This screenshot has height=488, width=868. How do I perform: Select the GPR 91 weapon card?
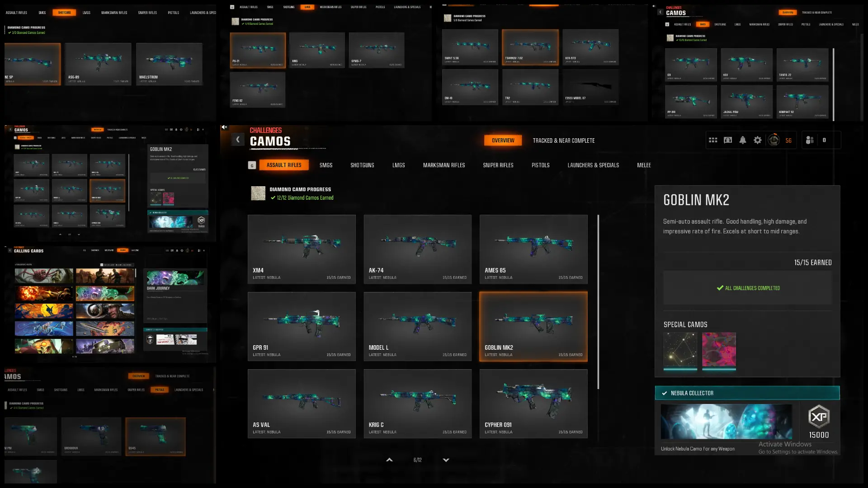tap(302, 327)
